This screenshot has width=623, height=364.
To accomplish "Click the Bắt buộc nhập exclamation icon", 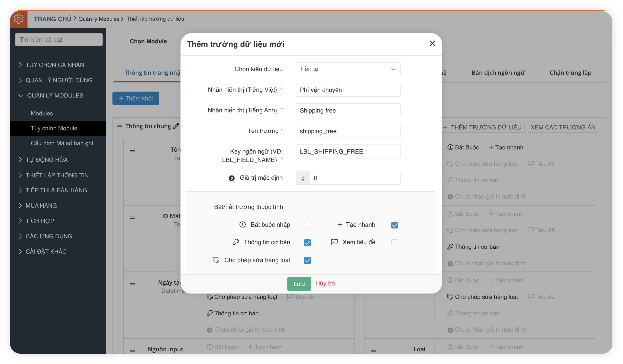I will click(x=243, y=225).
